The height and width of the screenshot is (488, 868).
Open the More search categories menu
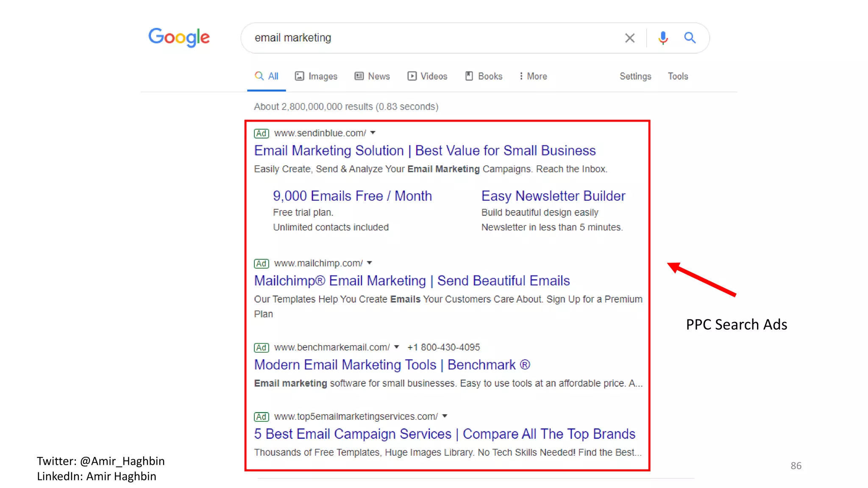click(533, 76)
